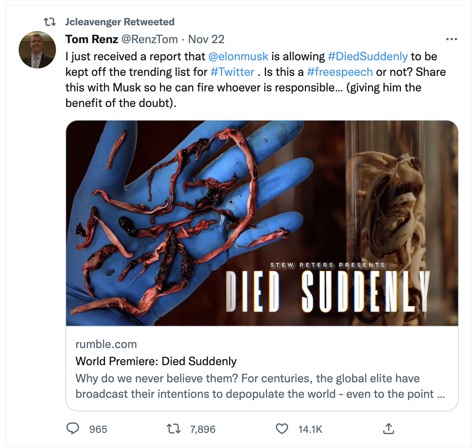Click the rumble.com domain link
The height and width of the screenshot is (448, 476).
[106, 344]
